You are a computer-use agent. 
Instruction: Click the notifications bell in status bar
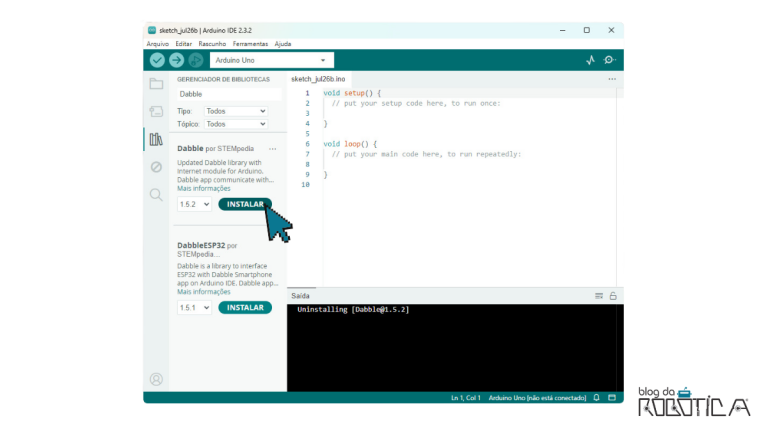(596, 398)
